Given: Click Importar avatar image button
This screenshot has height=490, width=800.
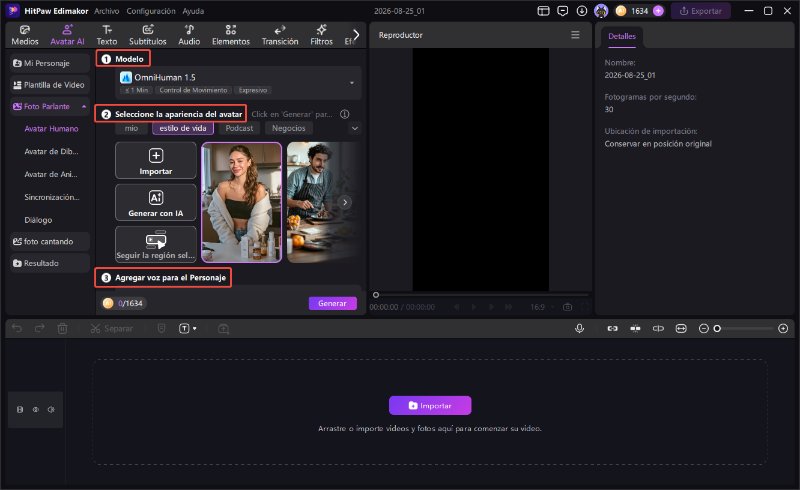Looking at the screenshot, I should [156, 161].
